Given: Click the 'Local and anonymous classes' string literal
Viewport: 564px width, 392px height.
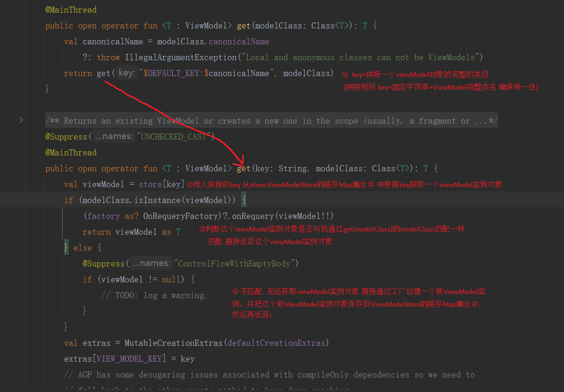Looking at the screenshot, I should click(361, 57).
